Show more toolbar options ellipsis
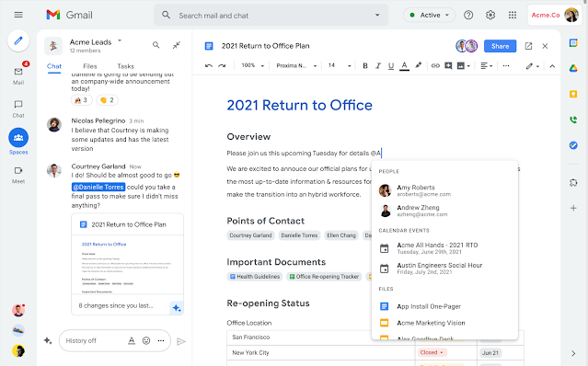Screen dimensions: 588x366 pos(506,66)
